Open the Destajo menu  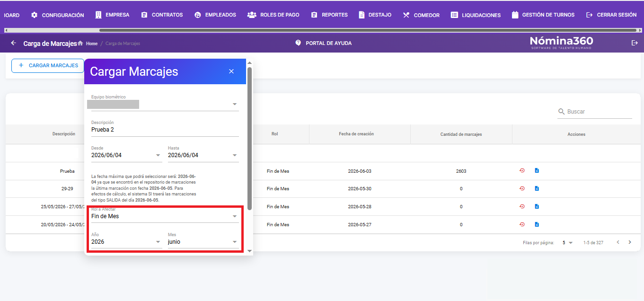pyautogui.click(x=375, y=15)
